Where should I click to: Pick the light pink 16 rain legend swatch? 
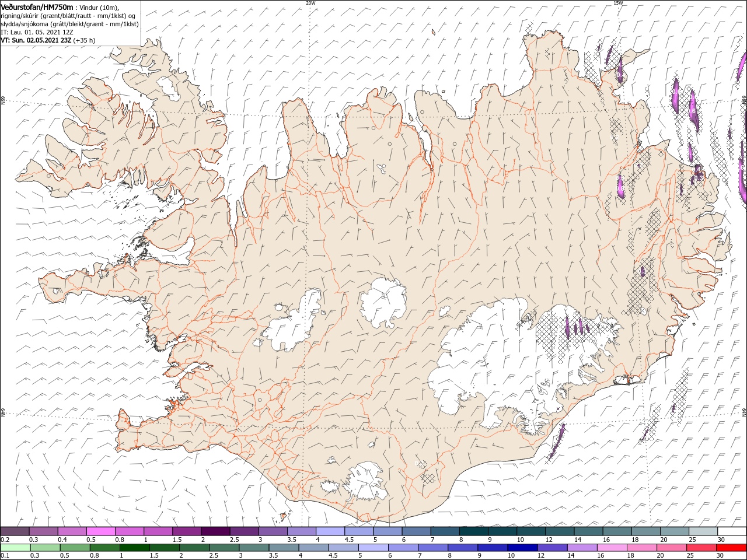click(x=611, y=548)
